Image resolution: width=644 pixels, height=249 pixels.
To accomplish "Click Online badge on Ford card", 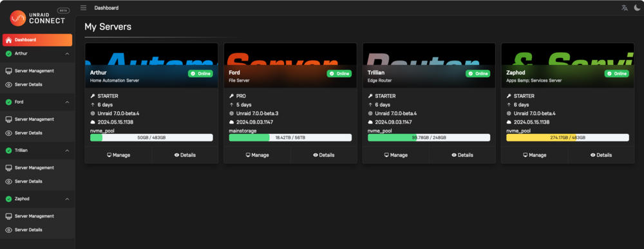I will [339, 73].
